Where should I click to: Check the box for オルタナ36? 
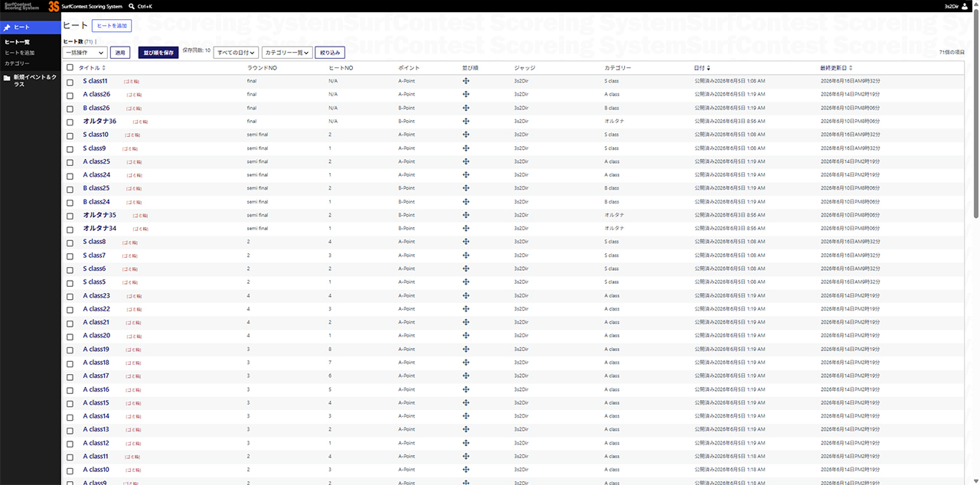70,122
